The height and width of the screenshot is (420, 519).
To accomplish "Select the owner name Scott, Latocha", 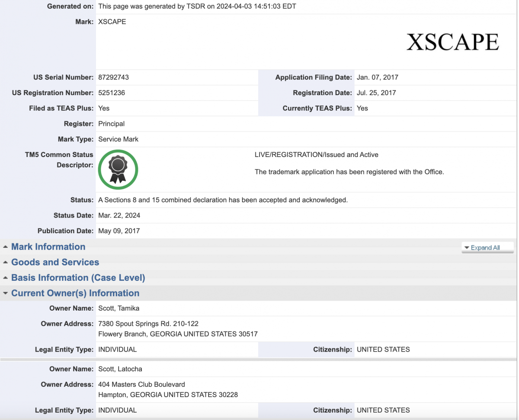I will click(120, 369).
